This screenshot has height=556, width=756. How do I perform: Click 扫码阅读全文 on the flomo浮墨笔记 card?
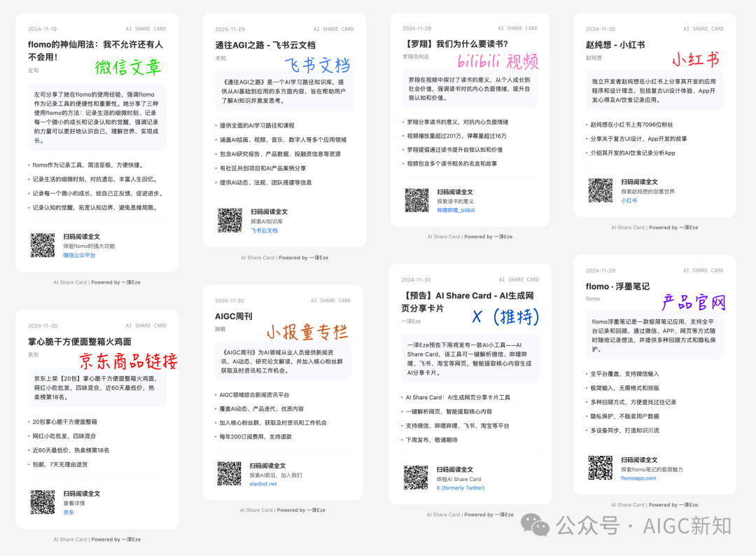639,460
